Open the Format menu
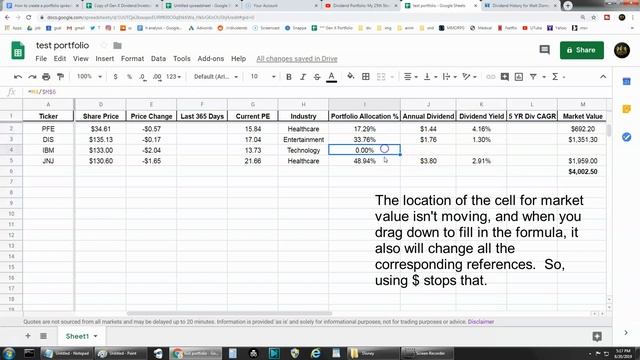 [x=132, y=59]
